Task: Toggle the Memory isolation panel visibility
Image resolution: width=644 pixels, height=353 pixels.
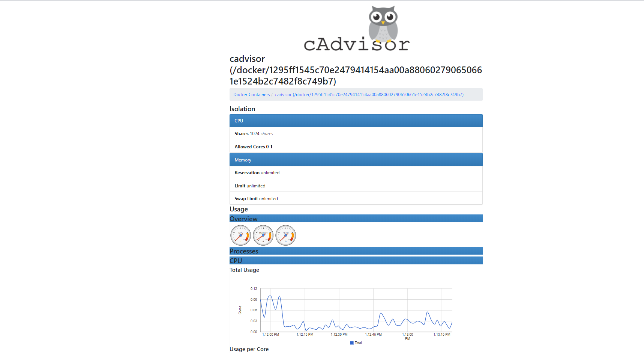Action: pyautogui.click(x=356, y=159)
